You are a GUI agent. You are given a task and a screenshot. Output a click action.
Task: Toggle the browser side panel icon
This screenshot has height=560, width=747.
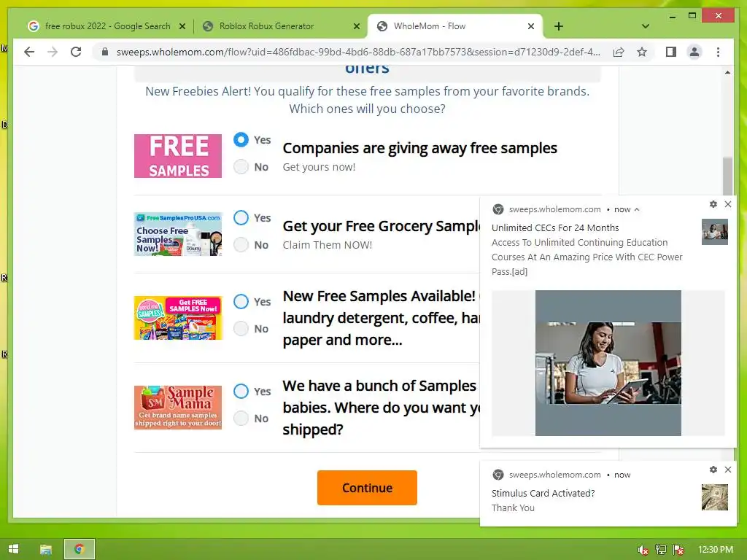coord(671,52)
